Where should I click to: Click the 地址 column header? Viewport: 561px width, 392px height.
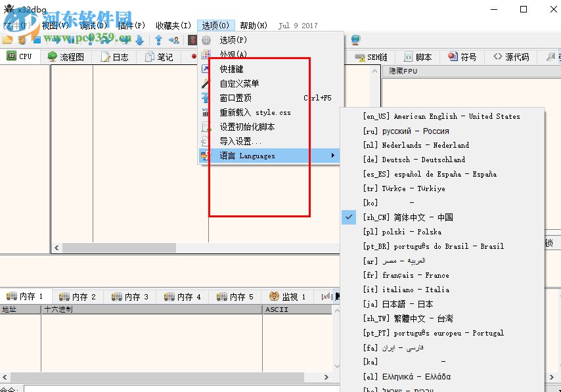pyautogui.click(x=20, y=309)
